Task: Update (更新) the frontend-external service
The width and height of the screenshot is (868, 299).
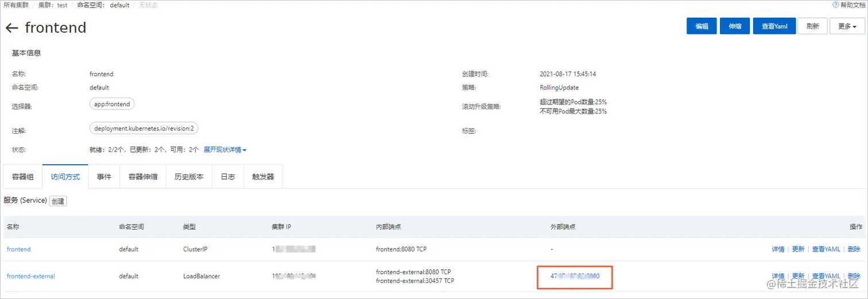Action: click(x=798, y=276)
